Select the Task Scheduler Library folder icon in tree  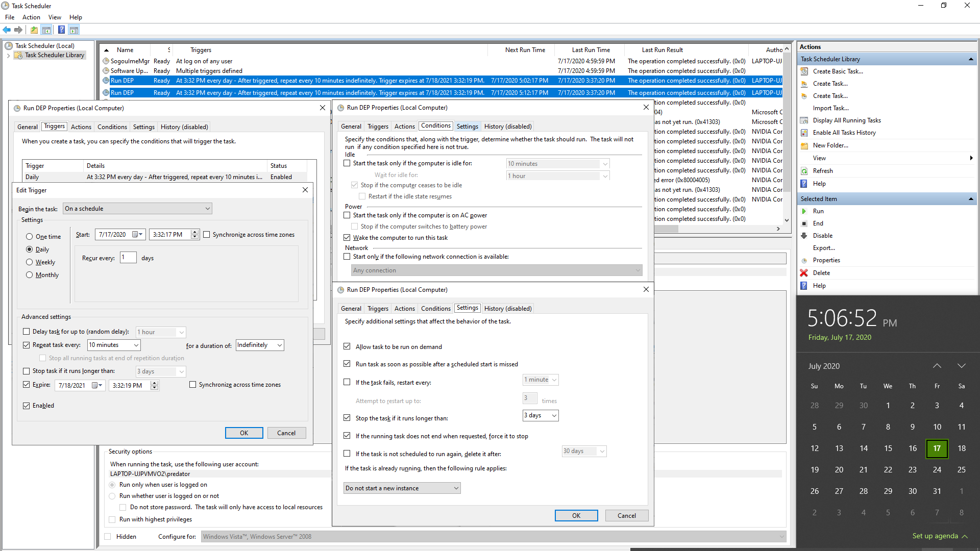tap(19, 55)
